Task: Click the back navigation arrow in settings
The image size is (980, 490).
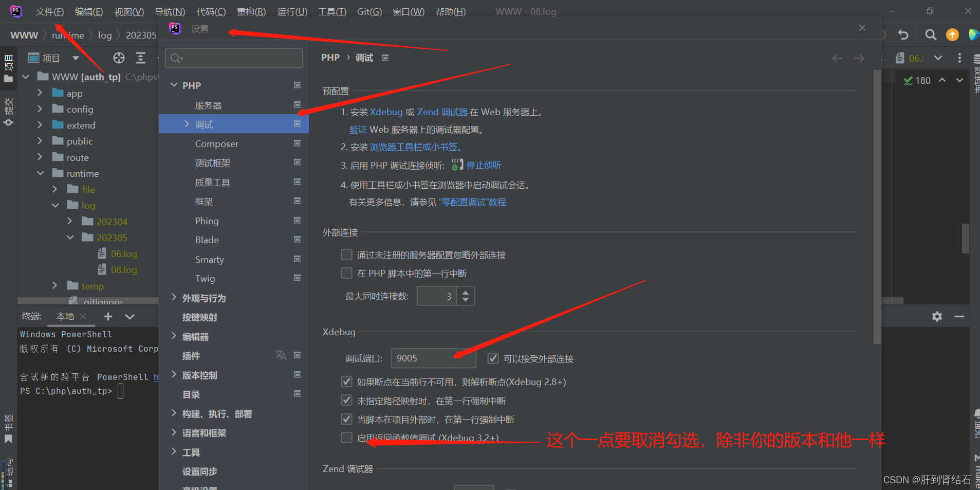Action: pyautogui.click(x=837, y=59)
